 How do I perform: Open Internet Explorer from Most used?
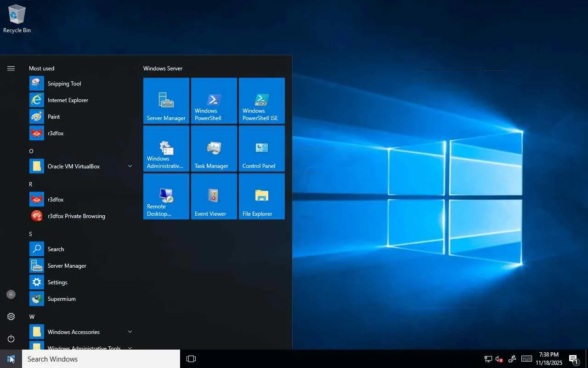pos(81,100)
